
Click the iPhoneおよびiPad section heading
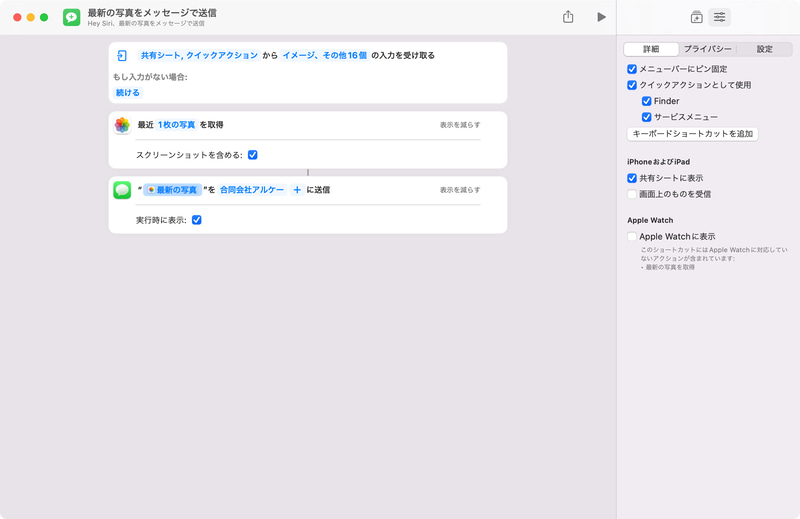click(658, 162)
